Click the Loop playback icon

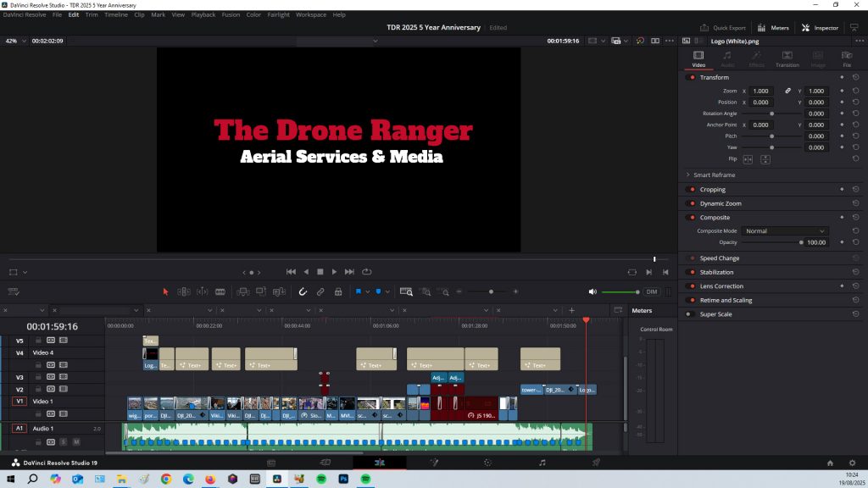click(x=366, y=272)
